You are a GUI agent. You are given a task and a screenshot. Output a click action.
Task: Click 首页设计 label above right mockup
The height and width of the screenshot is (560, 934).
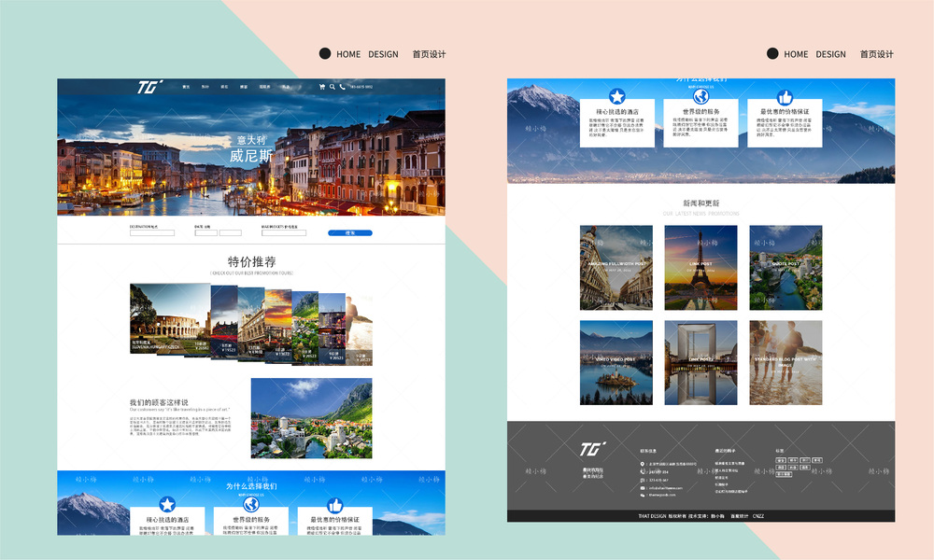(x=877, y=54)
